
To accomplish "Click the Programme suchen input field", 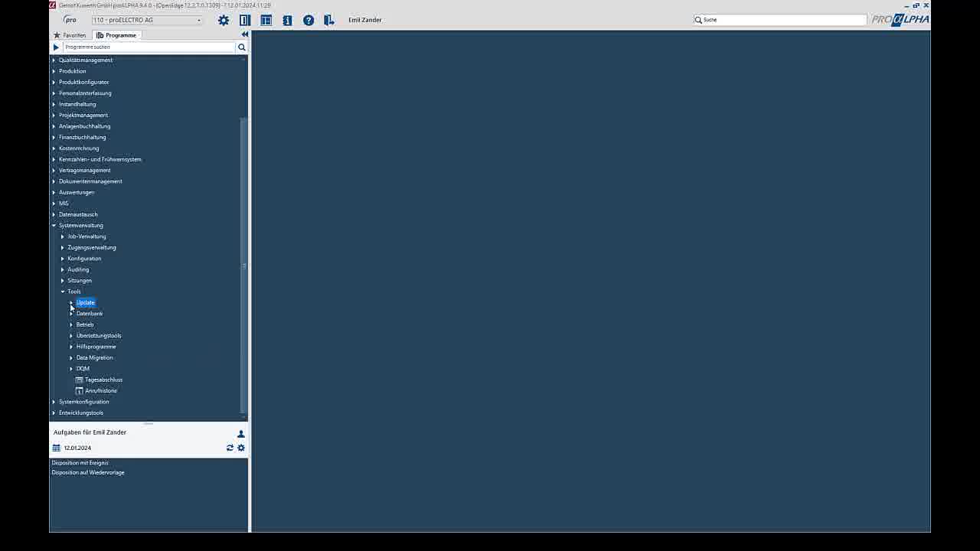I will 149,47.
